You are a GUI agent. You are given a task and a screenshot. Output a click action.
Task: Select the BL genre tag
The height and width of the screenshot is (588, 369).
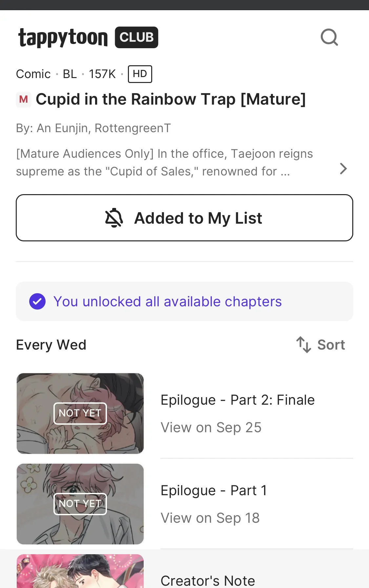pos(70,74)
